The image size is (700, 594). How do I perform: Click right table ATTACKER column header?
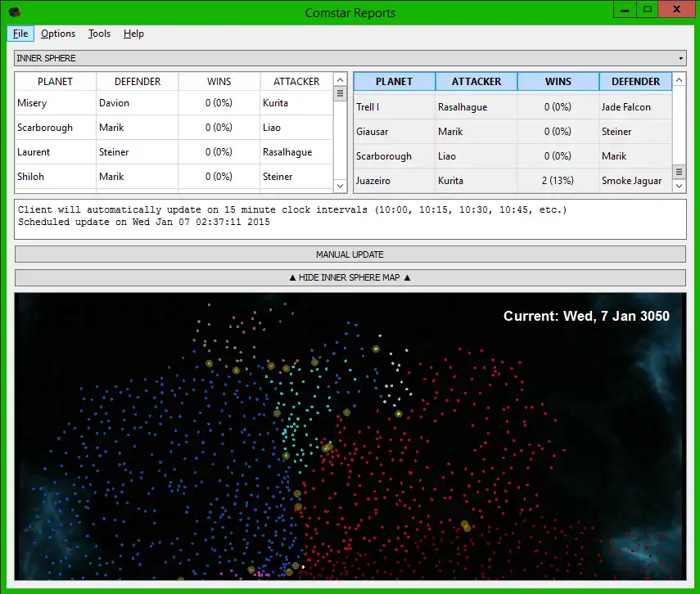point(476,82)
